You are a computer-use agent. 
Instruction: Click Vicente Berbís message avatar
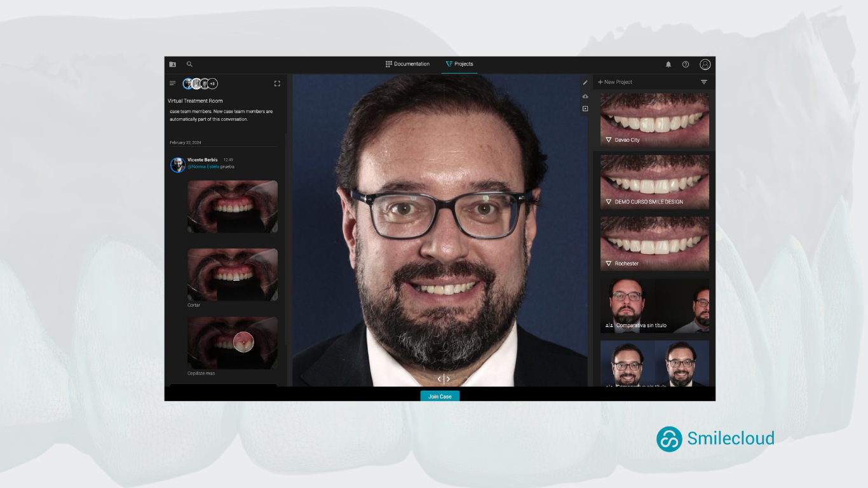click(178, 165)
